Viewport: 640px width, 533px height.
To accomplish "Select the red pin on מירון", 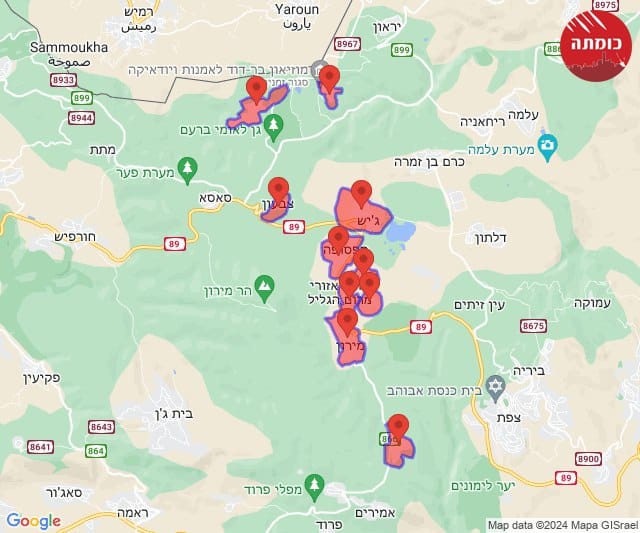I will 347,322.
